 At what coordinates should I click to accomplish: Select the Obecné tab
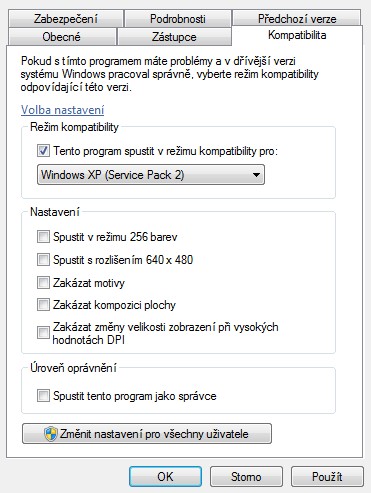click(x=62, y=36)
